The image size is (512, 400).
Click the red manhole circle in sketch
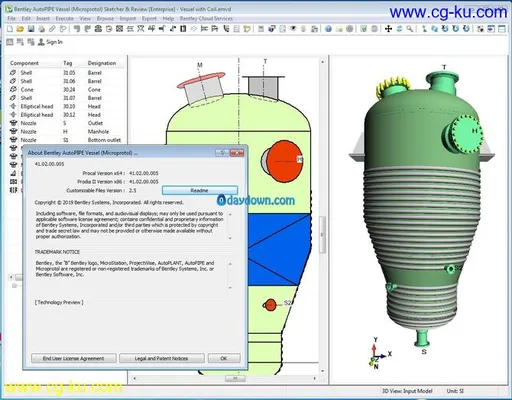284,161
